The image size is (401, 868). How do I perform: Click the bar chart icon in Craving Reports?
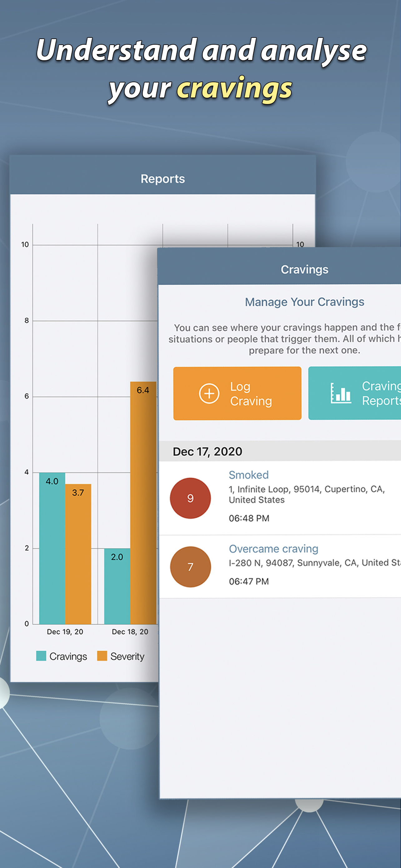tap(340, 393)
